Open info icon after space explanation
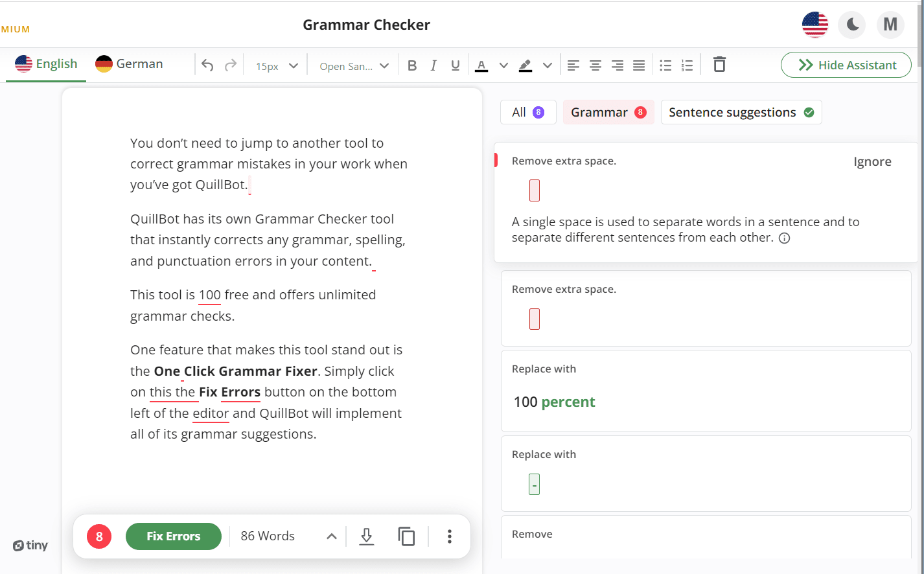Screen dimensions: 924x574 [784, 238]
